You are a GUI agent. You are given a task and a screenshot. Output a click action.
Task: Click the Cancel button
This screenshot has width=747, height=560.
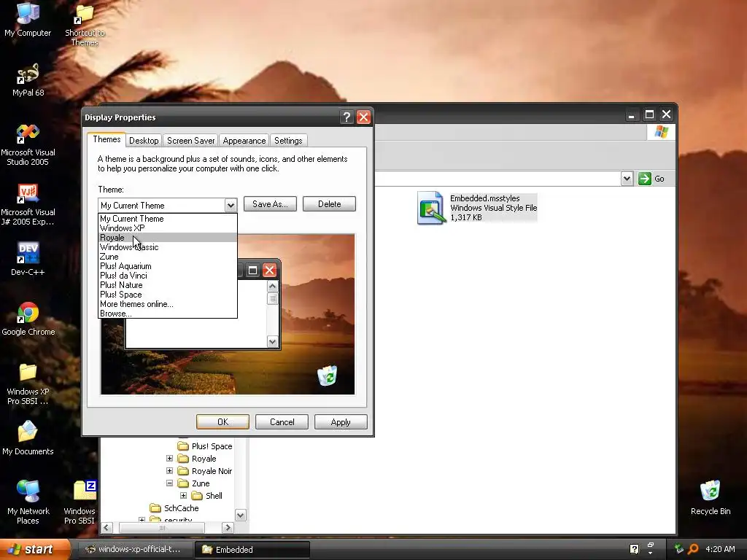point(282,422)
